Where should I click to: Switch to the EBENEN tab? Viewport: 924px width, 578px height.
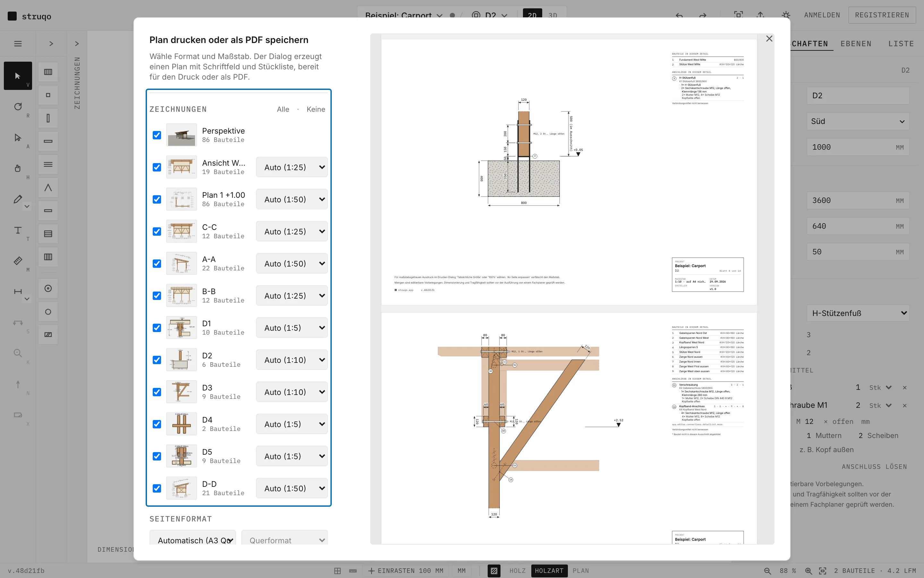pos(856,44)
